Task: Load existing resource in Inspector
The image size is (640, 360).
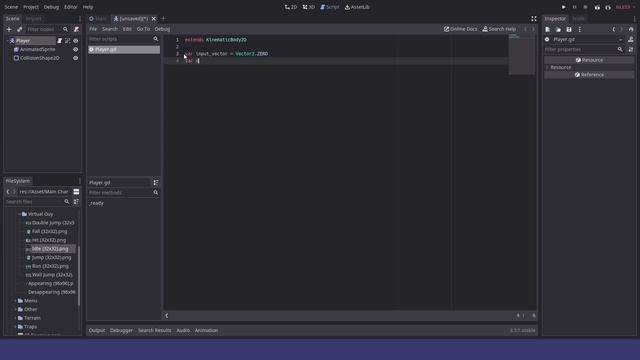Action: click(558, 29)
